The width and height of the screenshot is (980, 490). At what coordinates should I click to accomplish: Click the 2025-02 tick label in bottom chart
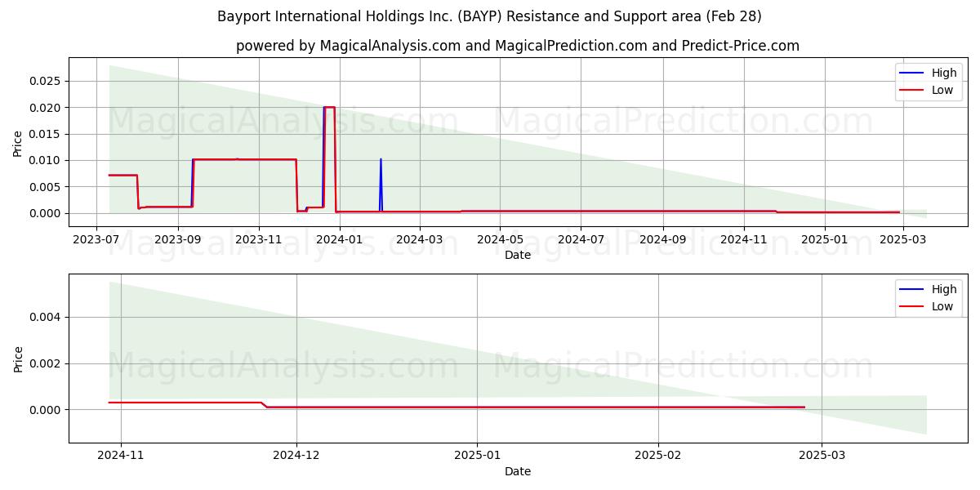click(x=657, y=457)
